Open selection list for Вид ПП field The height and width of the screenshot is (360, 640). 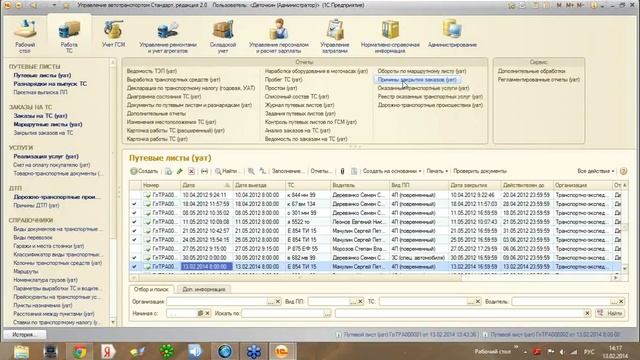353,302
